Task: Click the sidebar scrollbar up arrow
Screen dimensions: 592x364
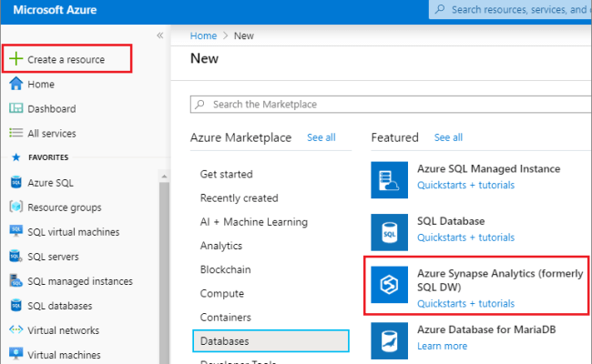Action: [x=164, y=177]
